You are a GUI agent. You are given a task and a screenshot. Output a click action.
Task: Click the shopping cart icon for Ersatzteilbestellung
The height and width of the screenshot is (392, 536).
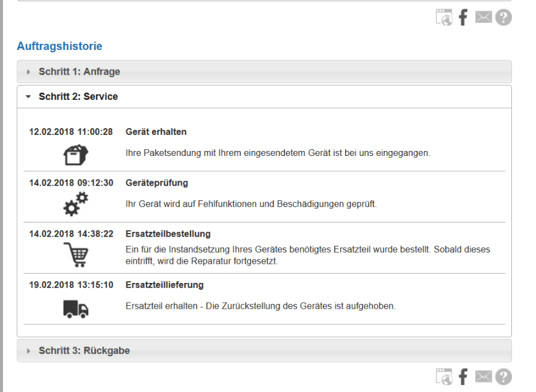tap(76, 255)
